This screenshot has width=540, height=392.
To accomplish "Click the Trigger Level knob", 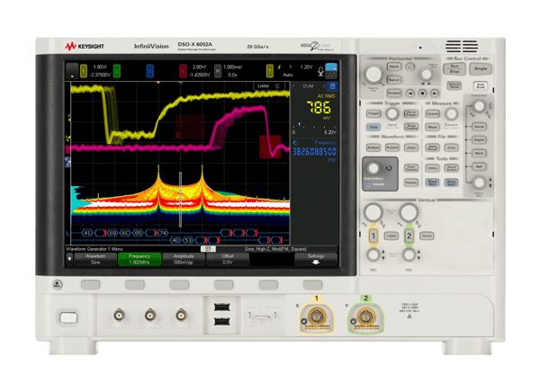I will (391, 113).
